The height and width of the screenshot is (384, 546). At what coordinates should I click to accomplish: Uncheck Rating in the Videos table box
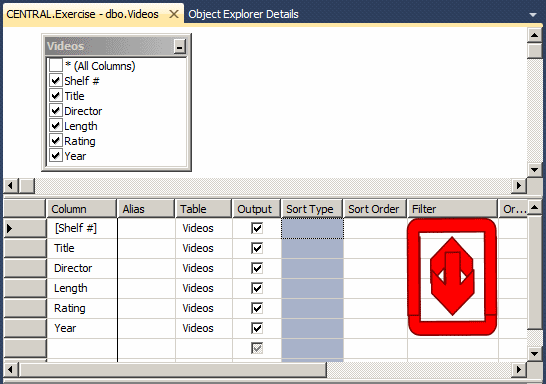coord(56,141)
